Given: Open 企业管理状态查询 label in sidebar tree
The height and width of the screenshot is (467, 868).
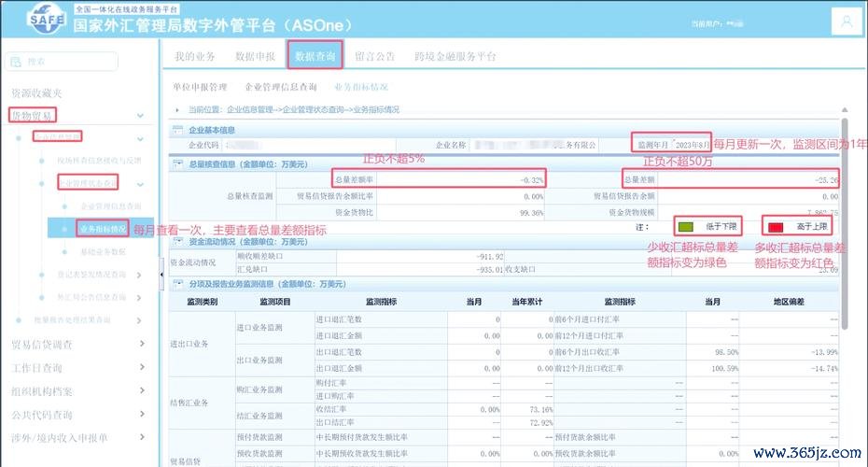Looking at the screenshot, I should pos(88,183).
